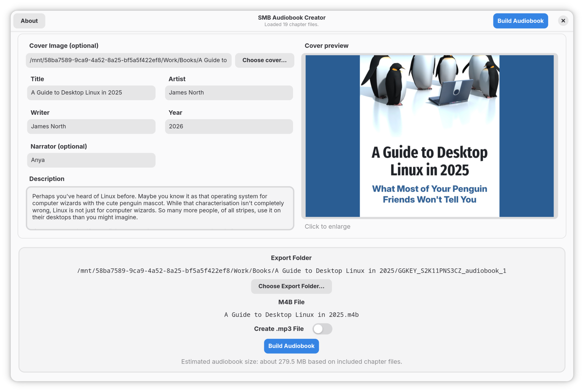Click the M4B file name text
The height and width of the screenshot is (392, 584).
pos(292,315)
